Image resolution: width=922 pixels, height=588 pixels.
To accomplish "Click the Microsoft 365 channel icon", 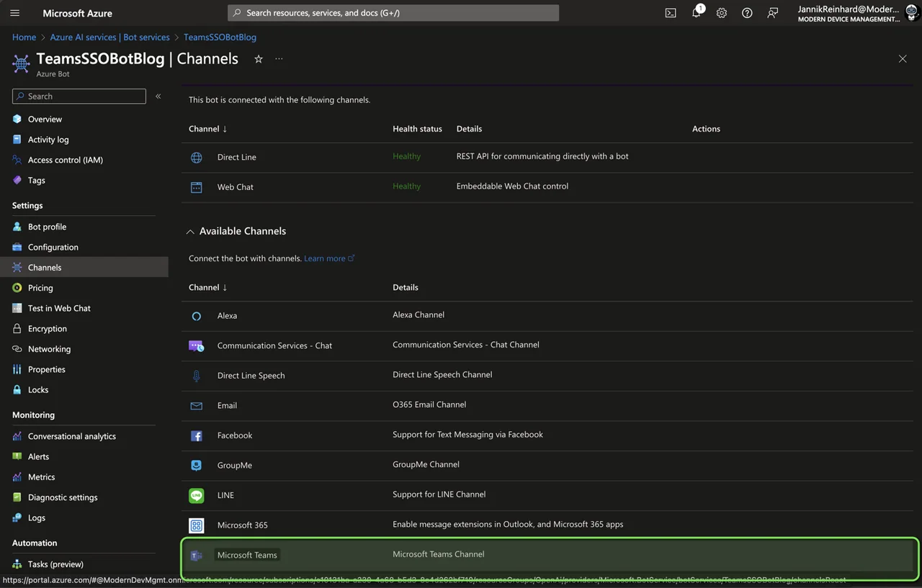I will 197,525.
